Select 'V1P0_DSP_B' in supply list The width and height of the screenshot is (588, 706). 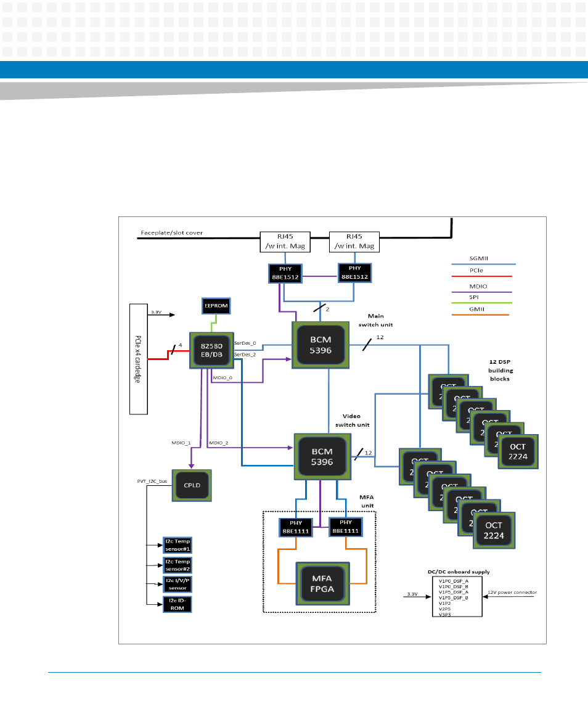(x=454, y=586)
